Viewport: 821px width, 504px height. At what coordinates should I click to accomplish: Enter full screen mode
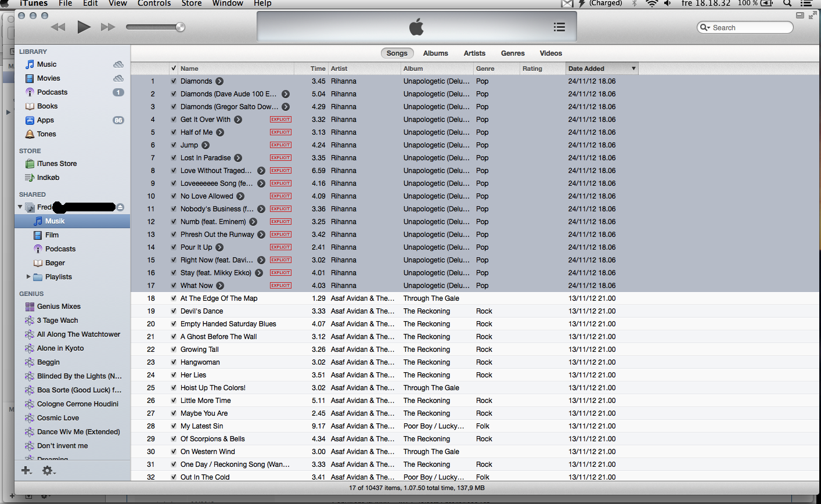(x=813, y=16)
